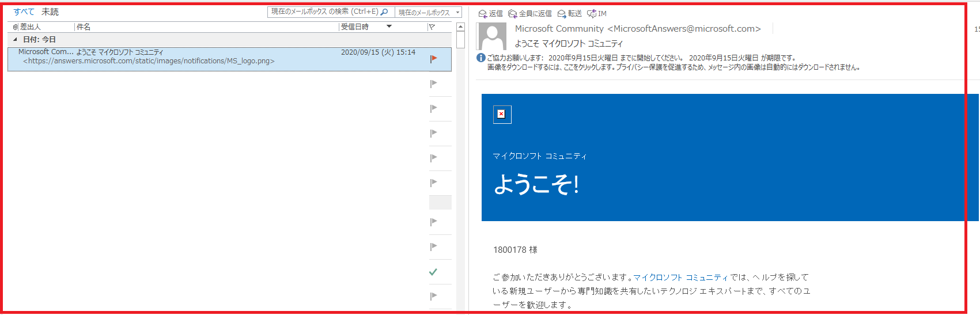Click the message list scrollbar up arrow
The height and width of the screenshot is (315, 980).
point(460,27)
